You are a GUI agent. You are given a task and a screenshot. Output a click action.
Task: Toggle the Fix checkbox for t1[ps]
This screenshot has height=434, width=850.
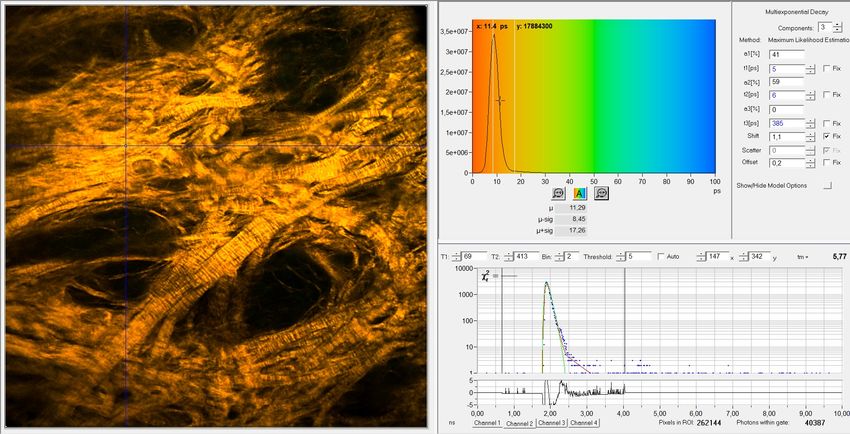(x=826, y=68)
